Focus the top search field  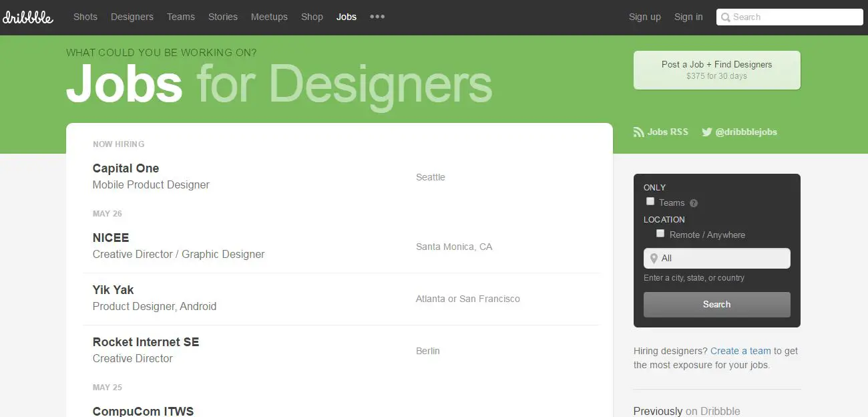click(x=790, y=17)
